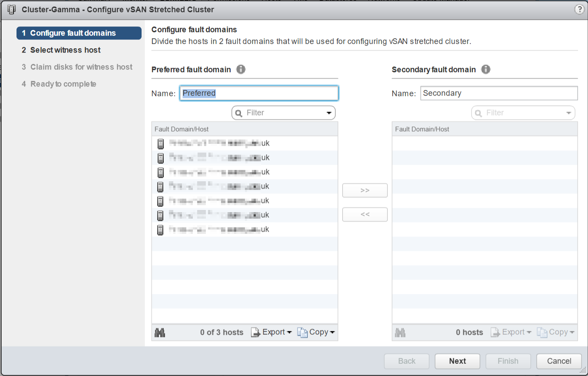Go to step 2 Select witness host

[61, 50]
